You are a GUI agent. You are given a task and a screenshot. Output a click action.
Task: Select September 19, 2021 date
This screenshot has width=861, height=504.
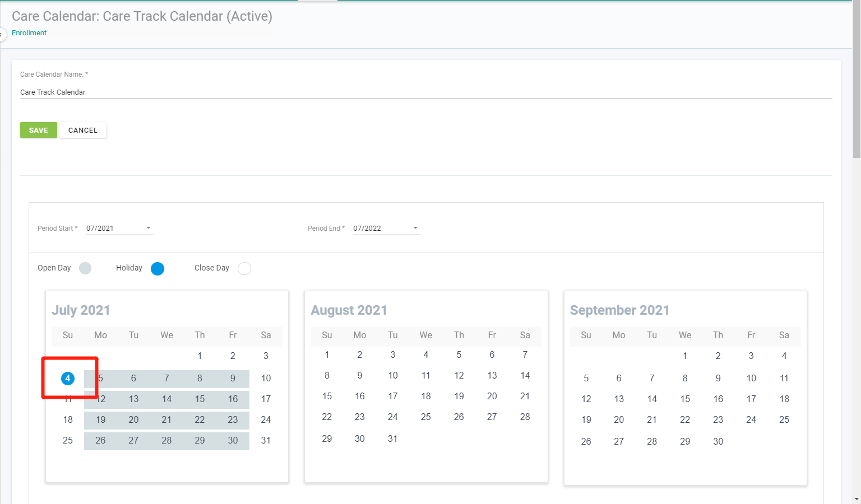(586, 420)
